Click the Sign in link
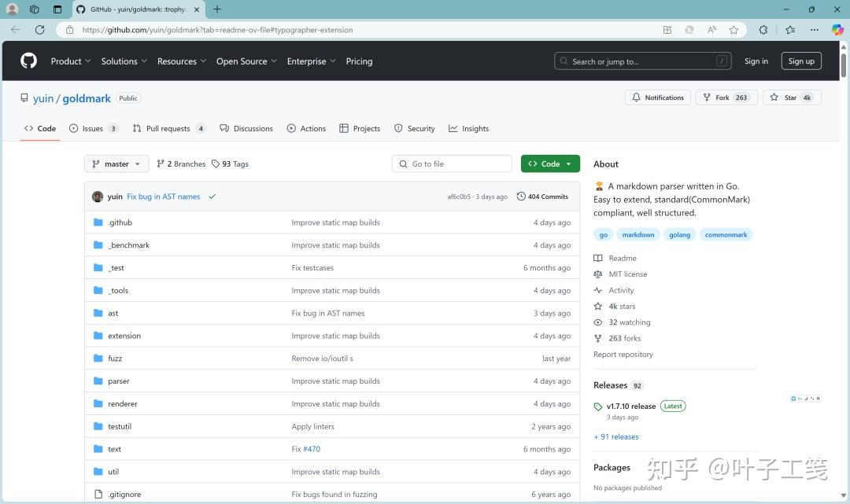The width and height of the screenshot is (850, 504). point(756,61)
